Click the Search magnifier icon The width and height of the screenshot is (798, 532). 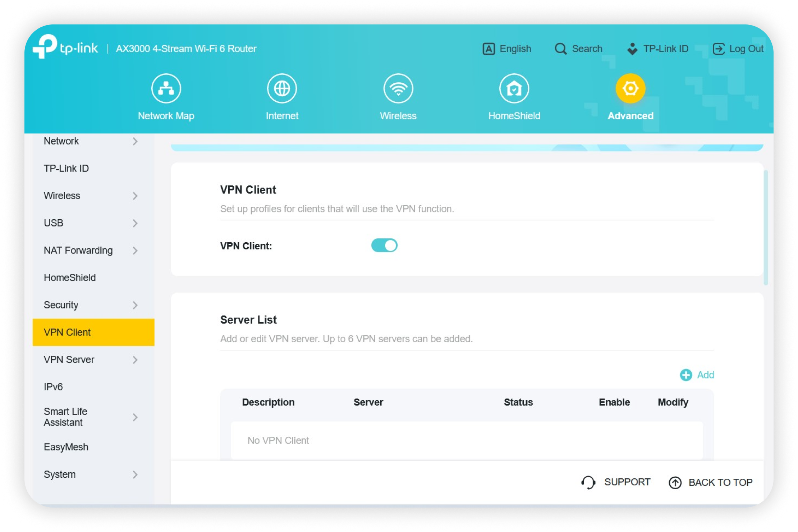(560, 49)
